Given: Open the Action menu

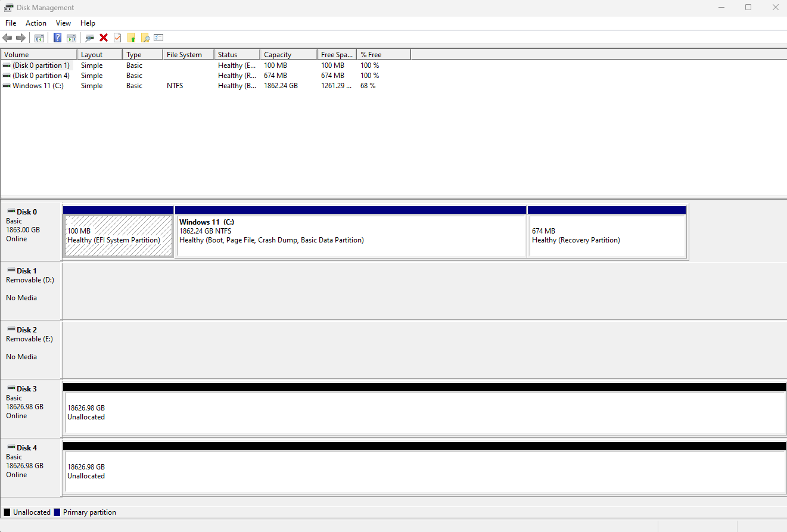Looking at the screenshot, I should coord(36,23).
